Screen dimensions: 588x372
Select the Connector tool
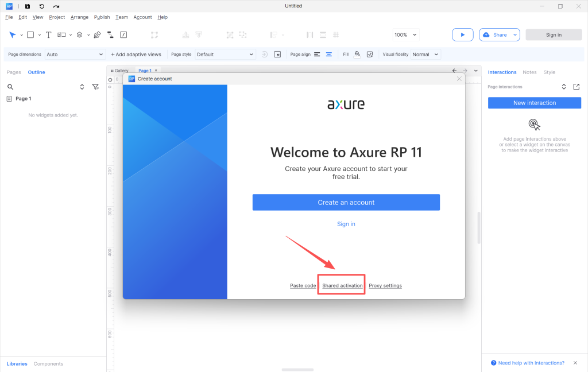[110, 35]
